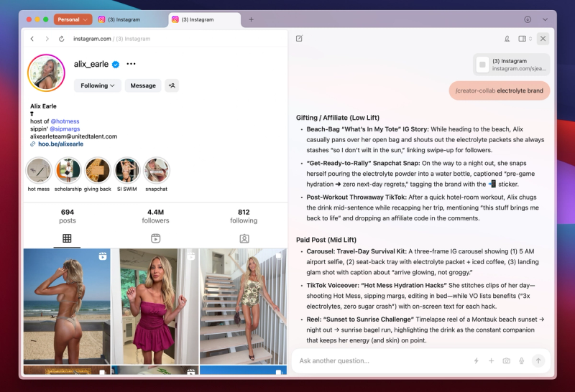Click the /creator-collab electrolyte brand message
Viewport: 575px width, 392px height.
tap(499, 90)
